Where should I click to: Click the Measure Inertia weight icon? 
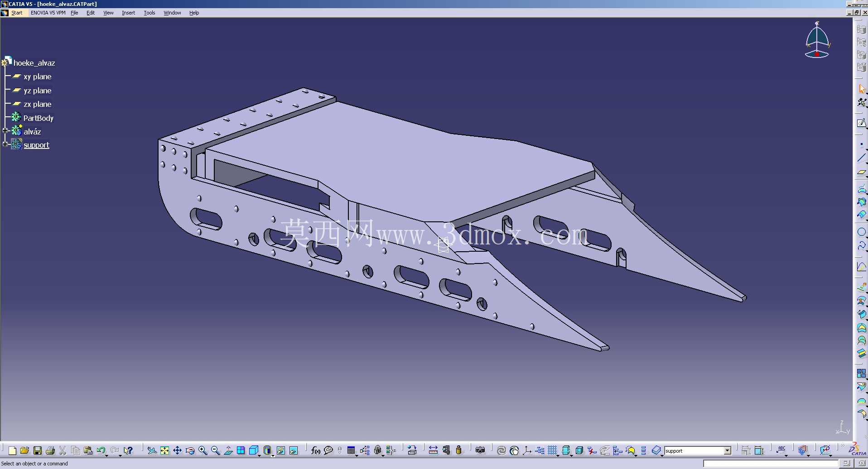(x=459, y=450)
